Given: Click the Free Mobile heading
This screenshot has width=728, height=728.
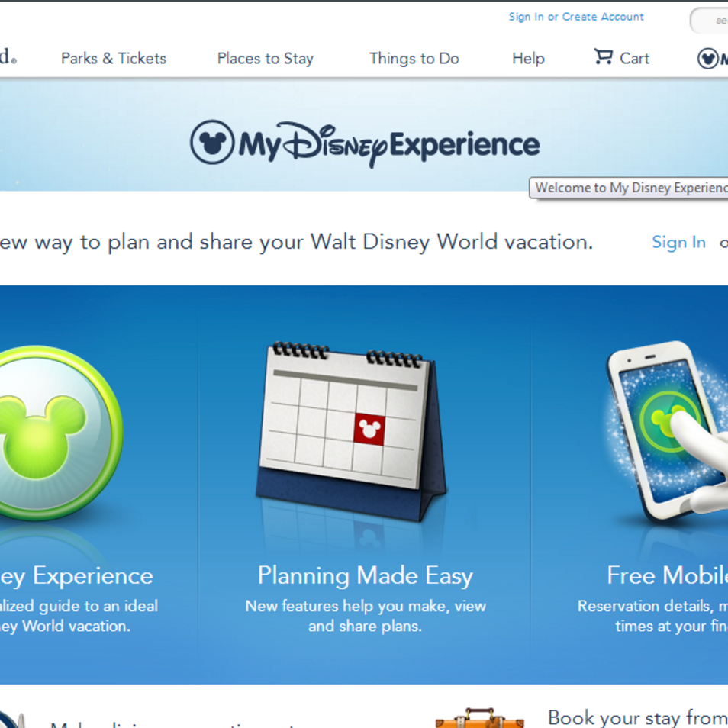Looking at the screenshot, I should coord(668,575).
